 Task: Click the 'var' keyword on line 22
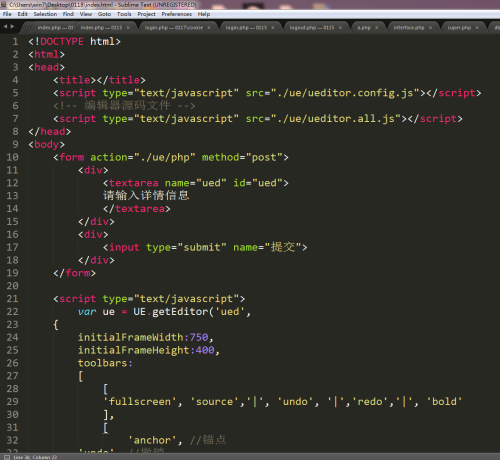[87, 312]
